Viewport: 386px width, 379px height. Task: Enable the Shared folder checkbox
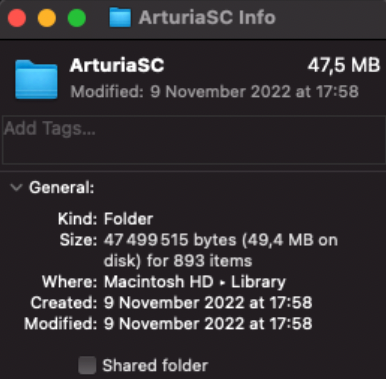[87, 365]
